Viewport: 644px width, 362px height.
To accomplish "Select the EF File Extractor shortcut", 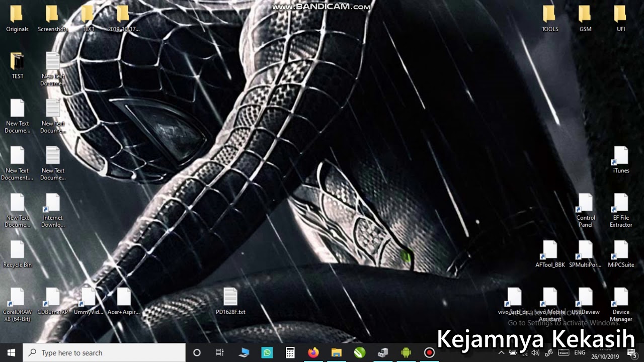I will (x=621, y=211).
